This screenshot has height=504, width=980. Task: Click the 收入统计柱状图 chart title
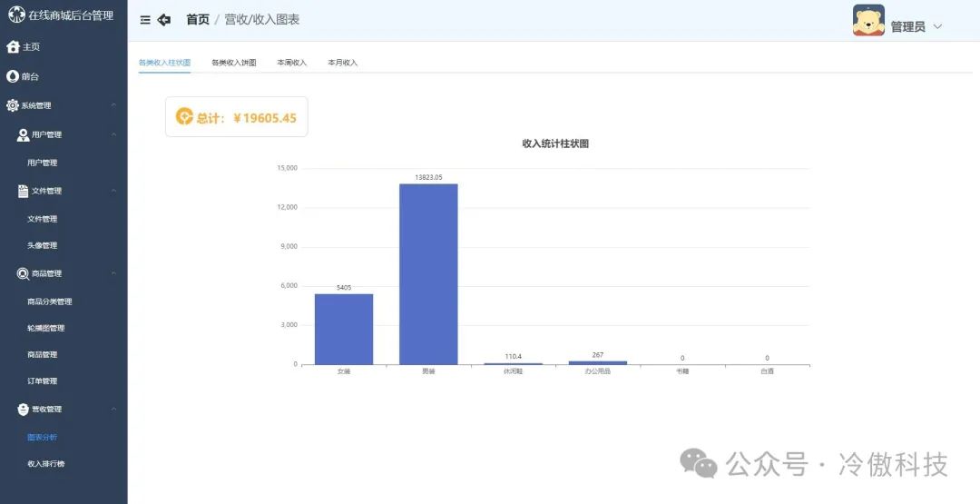coord(555,143)
